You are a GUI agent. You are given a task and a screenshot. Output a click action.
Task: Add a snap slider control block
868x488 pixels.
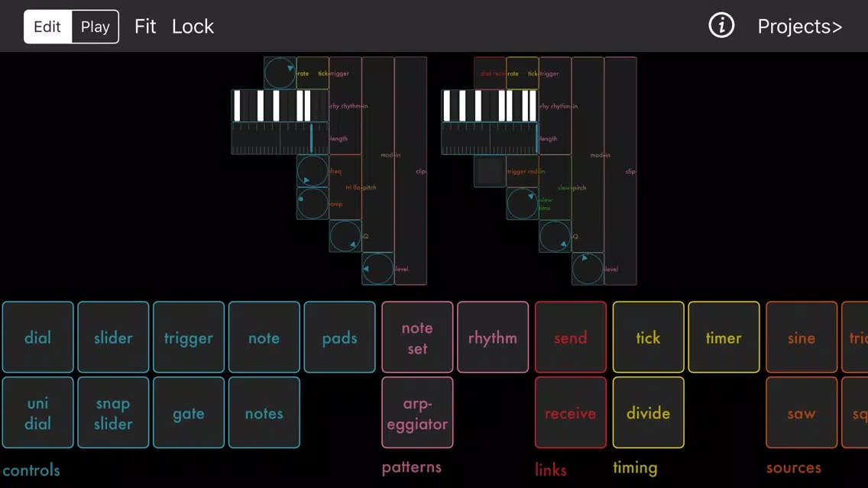(x=113, y=412)
